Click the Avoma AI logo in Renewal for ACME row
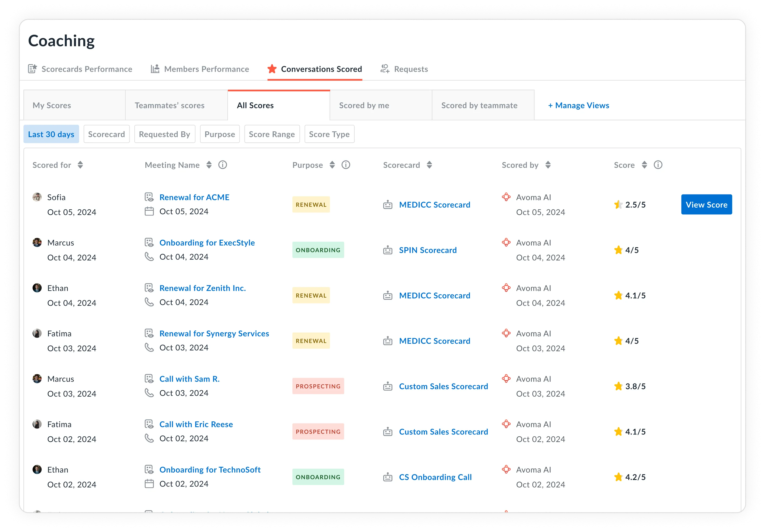Image resolution: width=765 pixels, height=532 pixels. [506, 197]
